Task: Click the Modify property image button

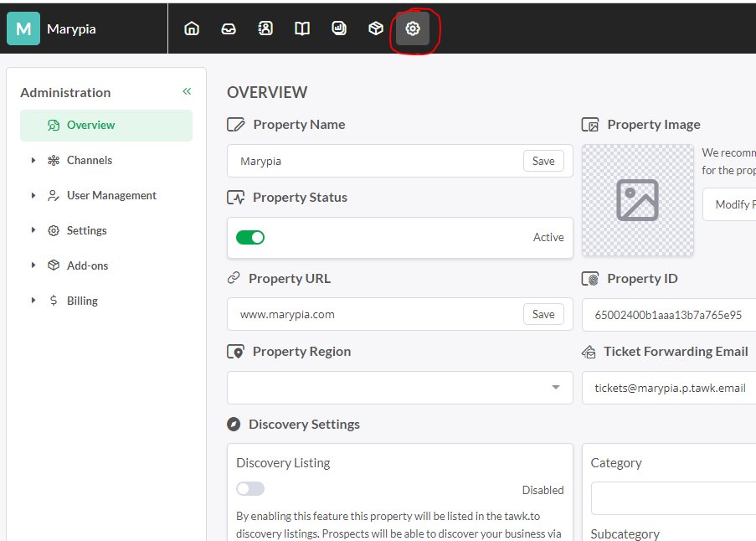Action: tap(729, 204)
